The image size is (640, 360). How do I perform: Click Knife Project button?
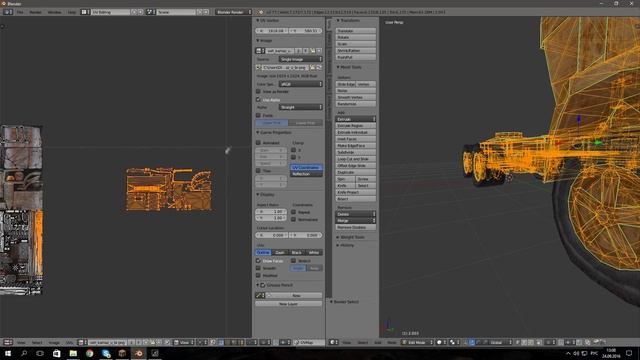click(356, 192)
